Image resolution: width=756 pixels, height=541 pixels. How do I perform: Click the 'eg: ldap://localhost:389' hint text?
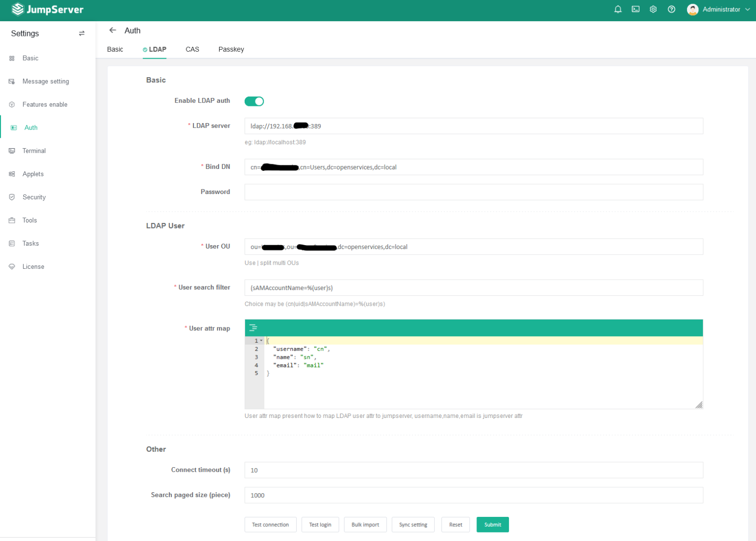click(x=275, y=142)
